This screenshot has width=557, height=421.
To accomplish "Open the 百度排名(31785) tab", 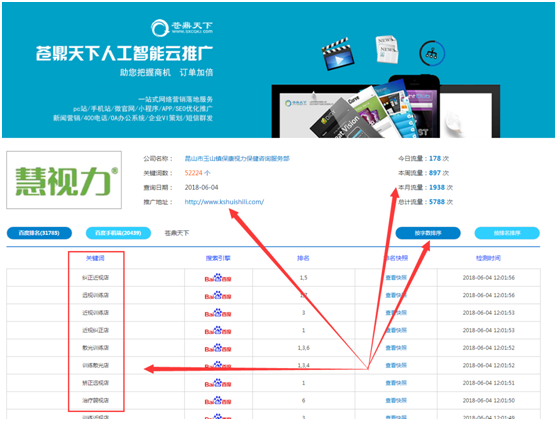I will tap(39, 233).
